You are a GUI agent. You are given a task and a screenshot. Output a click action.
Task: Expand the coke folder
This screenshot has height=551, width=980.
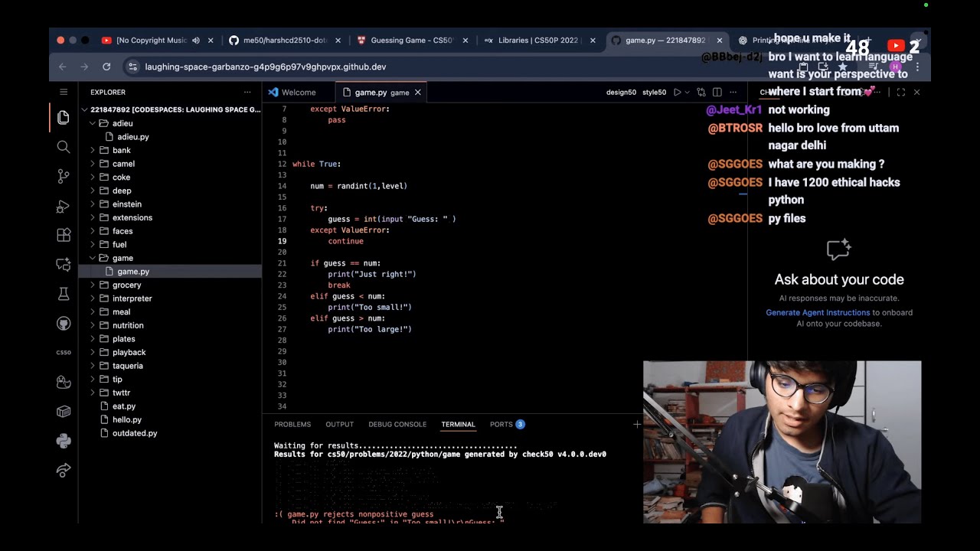click(93, 178)
